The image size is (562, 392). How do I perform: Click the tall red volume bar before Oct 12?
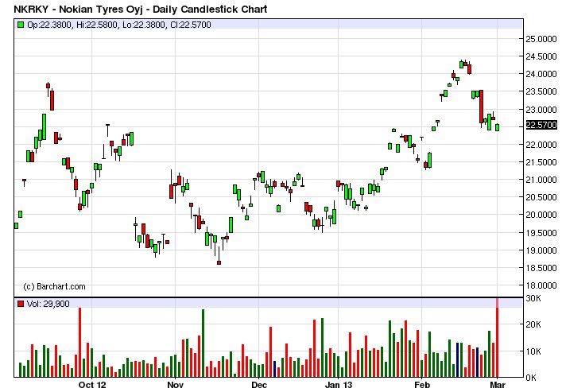coord(80,343)
